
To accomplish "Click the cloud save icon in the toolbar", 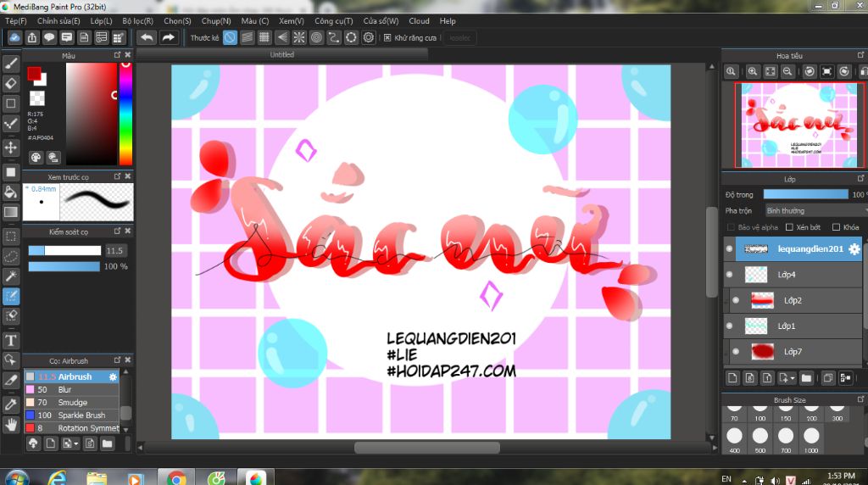I will click(14, 37).
